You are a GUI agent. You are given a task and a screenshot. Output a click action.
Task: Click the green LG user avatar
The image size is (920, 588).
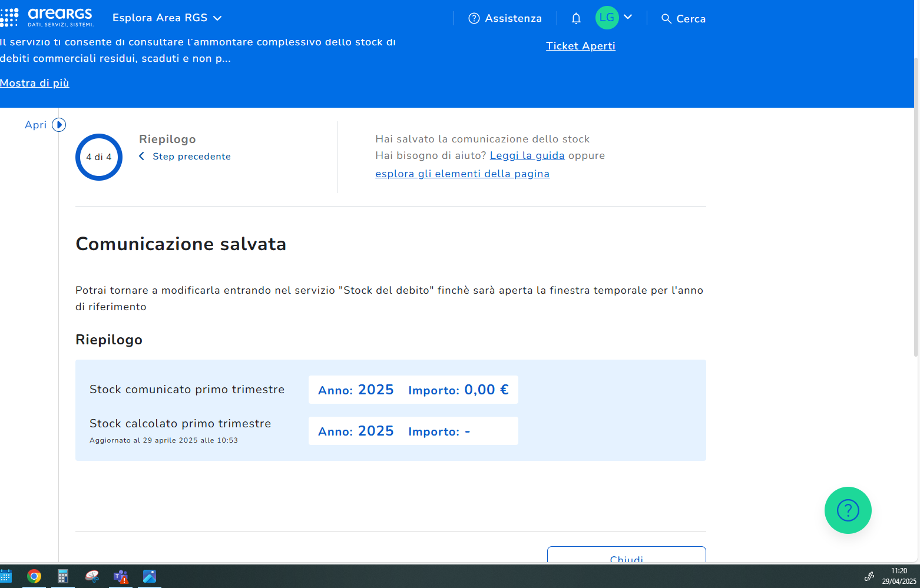pos(607,18)
